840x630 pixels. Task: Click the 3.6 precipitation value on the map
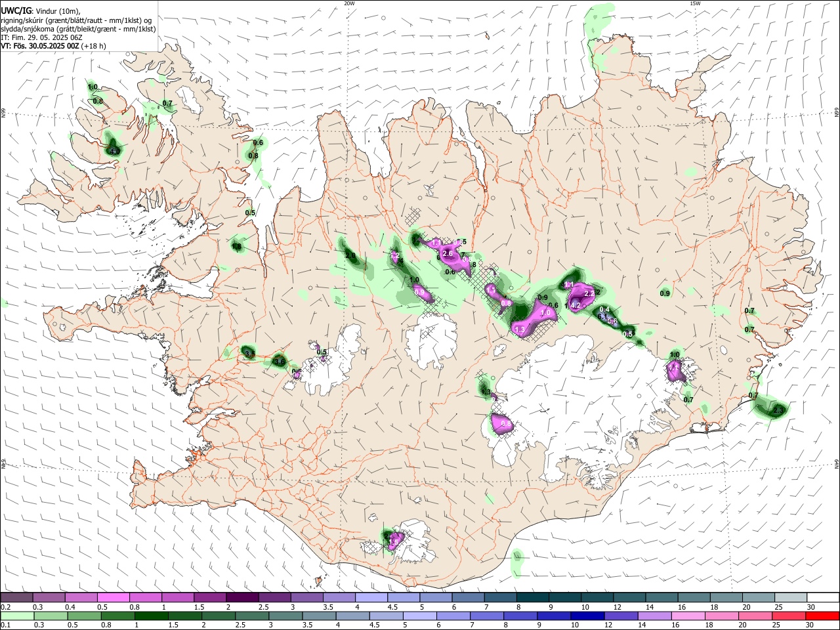pyautogui.click(x=280, y=362)
